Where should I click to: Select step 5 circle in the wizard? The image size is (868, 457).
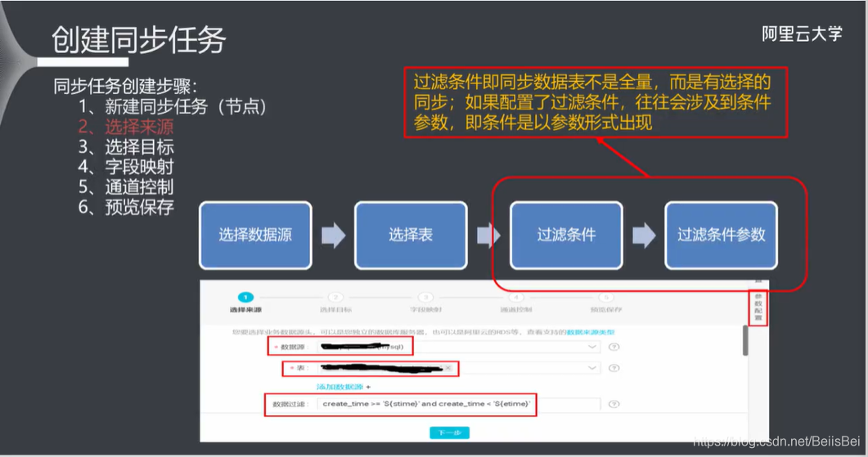tap(606, 297)
